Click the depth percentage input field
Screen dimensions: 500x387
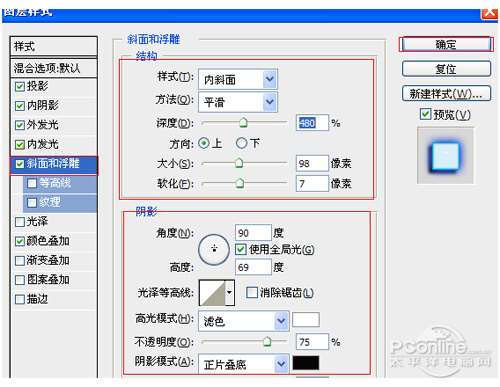[312, 123]
